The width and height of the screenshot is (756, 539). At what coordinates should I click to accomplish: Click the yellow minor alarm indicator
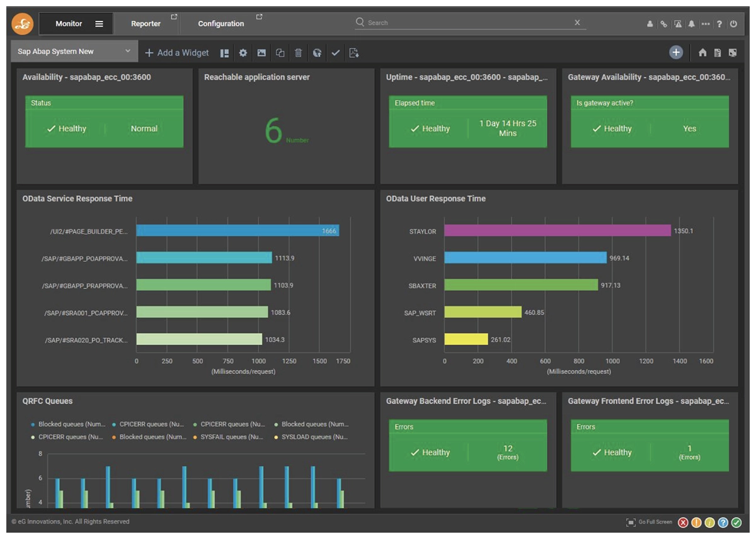[709, 523]
